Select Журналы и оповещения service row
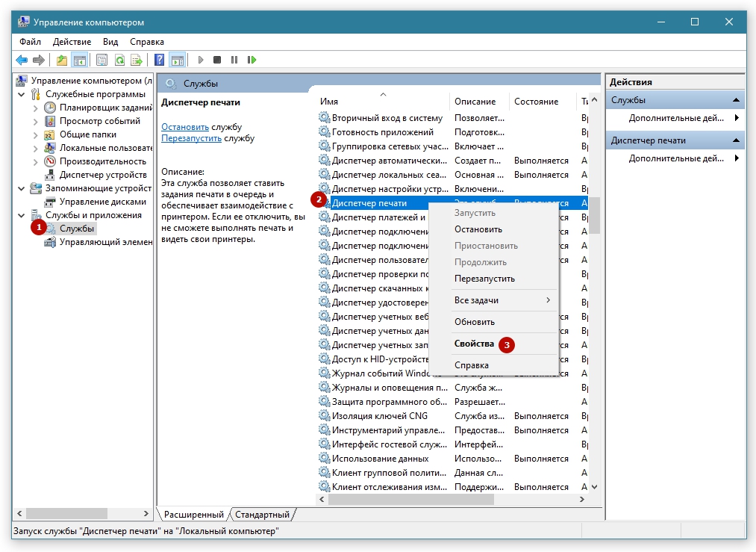Image resolution: width=756 pixels, height=552 pixels. (x=453, y=388)
